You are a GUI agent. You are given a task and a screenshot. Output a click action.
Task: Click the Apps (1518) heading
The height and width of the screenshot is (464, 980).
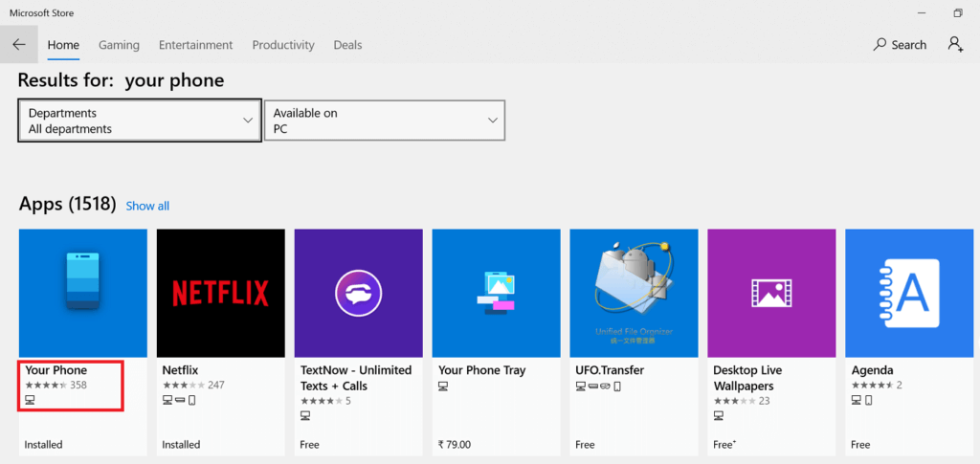click(68, 204)
